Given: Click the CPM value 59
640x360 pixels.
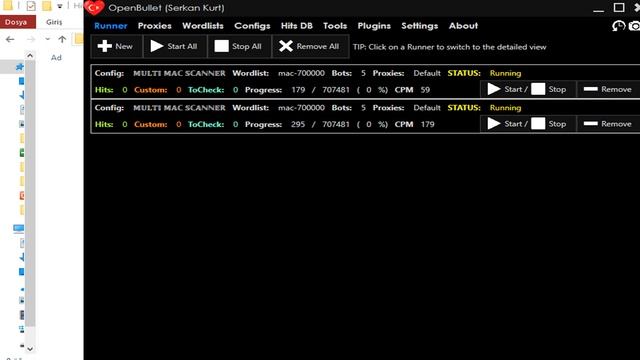Looking at the screenshot, I should tap(425, 90).
